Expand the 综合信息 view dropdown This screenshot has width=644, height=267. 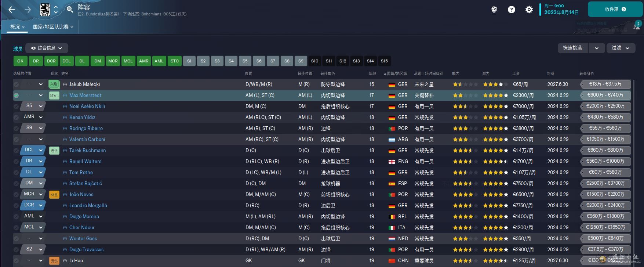pos(47,48)
